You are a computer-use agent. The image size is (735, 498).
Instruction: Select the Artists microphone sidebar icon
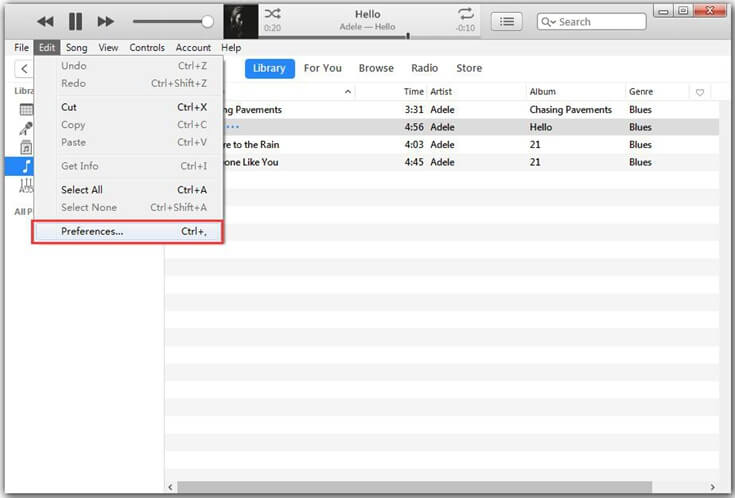tap(26, 129)
